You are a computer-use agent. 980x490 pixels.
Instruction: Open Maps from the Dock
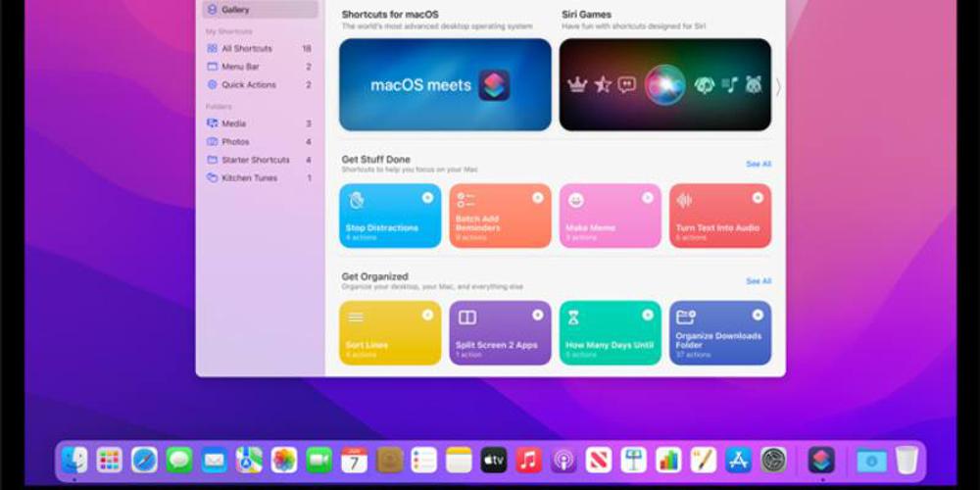[x=249, y=460]
